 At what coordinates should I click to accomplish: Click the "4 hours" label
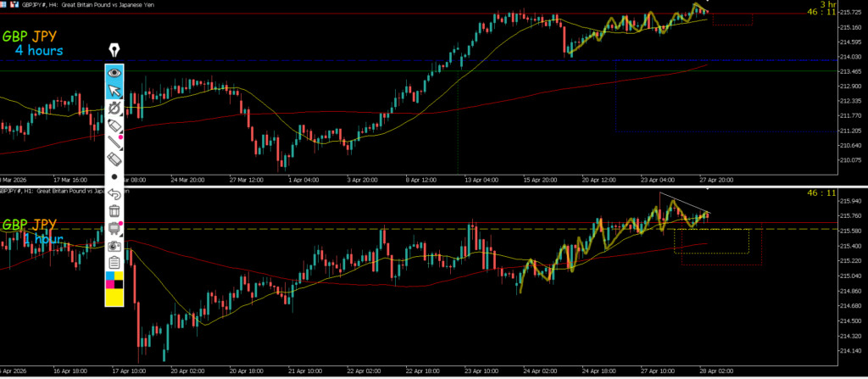(39, 50)
